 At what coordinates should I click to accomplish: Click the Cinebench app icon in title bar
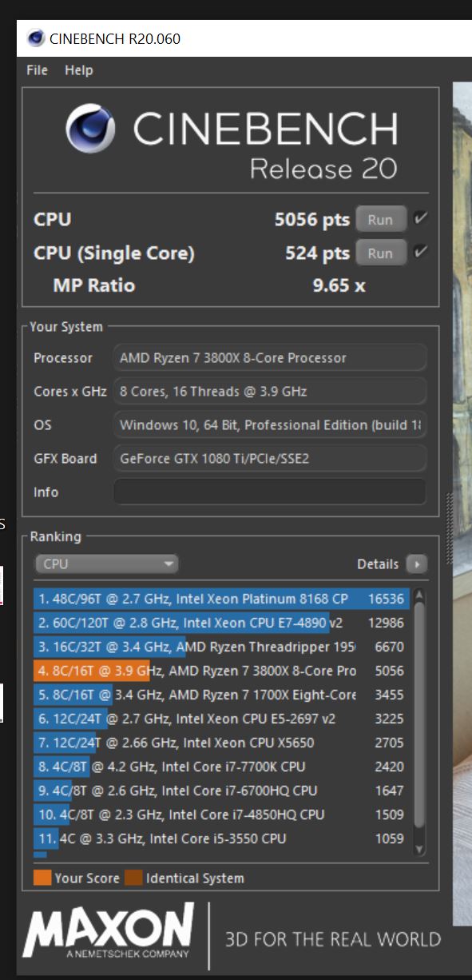(35, 38)
